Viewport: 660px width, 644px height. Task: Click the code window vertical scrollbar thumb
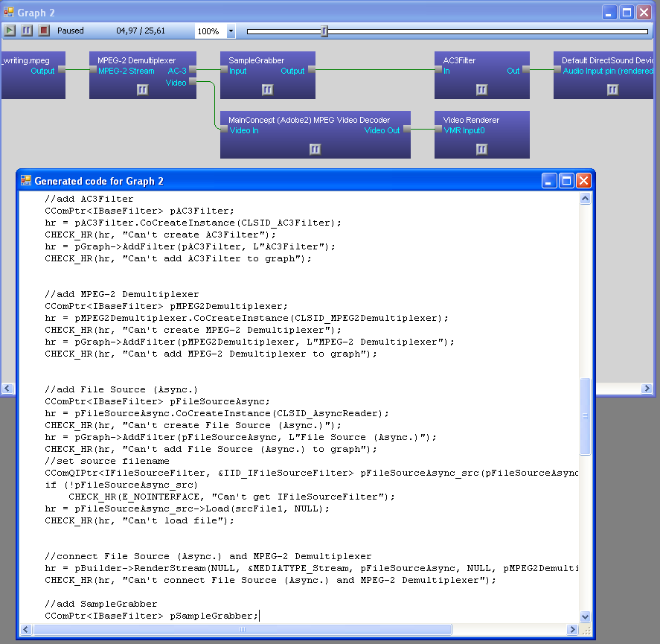point(585,416)
